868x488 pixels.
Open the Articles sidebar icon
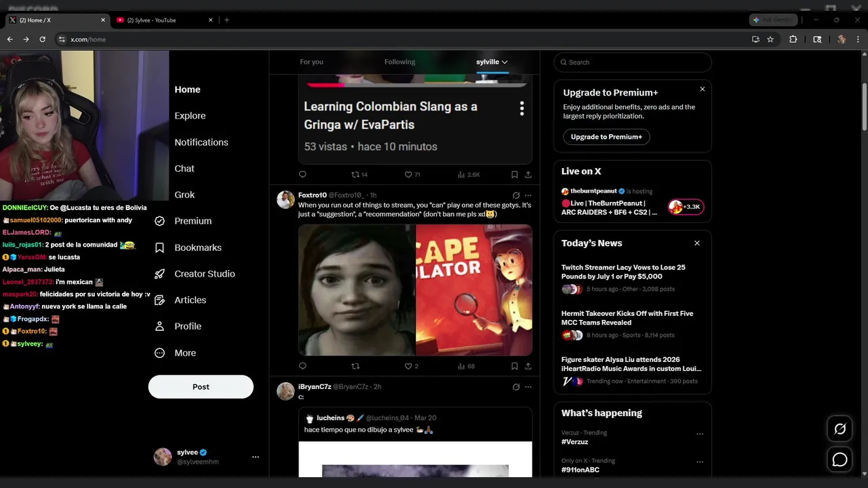[160, 300]
